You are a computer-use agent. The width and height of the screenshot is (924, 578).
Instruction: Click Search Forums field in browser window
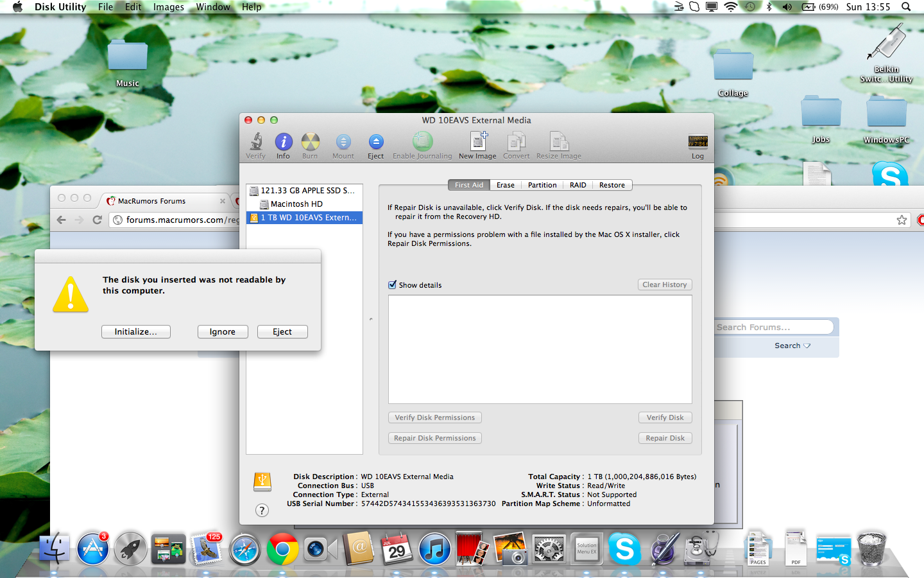pyautogui.click(x=773, y=327)
